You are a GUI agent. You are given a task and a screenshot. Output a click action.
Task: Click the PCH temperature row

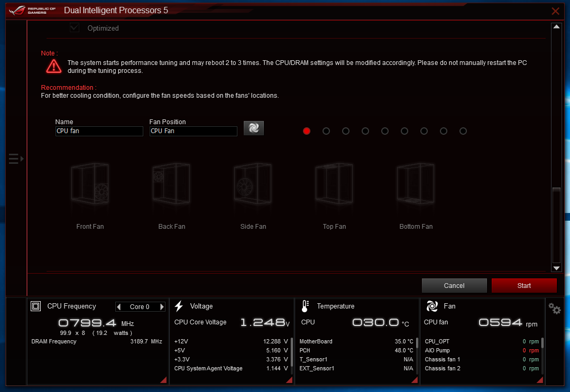pyautogui.click(x=356, y=351)
